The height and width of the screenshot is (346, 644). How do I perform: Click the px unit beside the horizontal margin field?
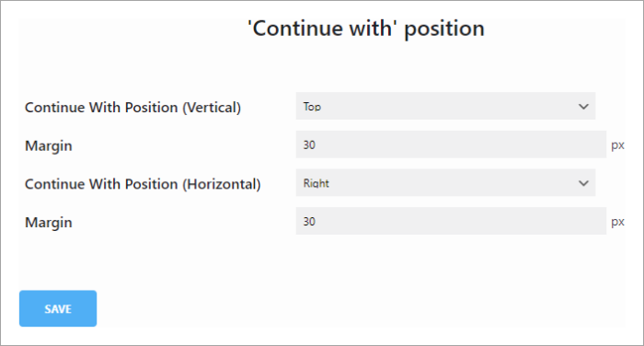(617, 222)
